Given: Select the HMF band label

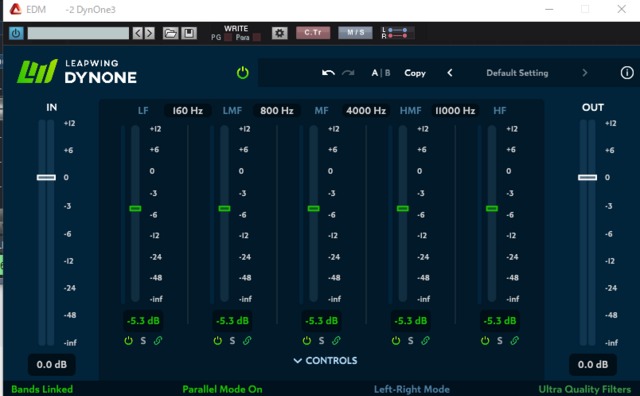Looking at the screenshot, I should pyautogui.click(x=410, y=111).
